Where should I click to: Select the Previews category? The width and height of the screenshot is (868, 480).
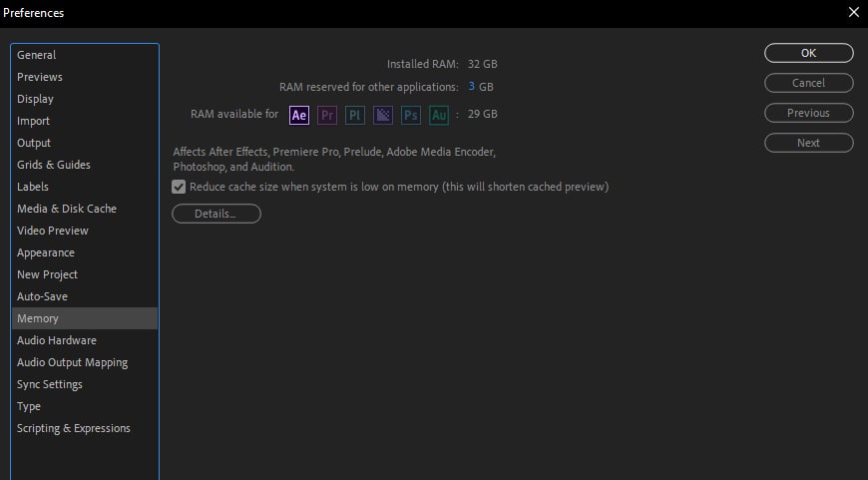tap(85, 77)
